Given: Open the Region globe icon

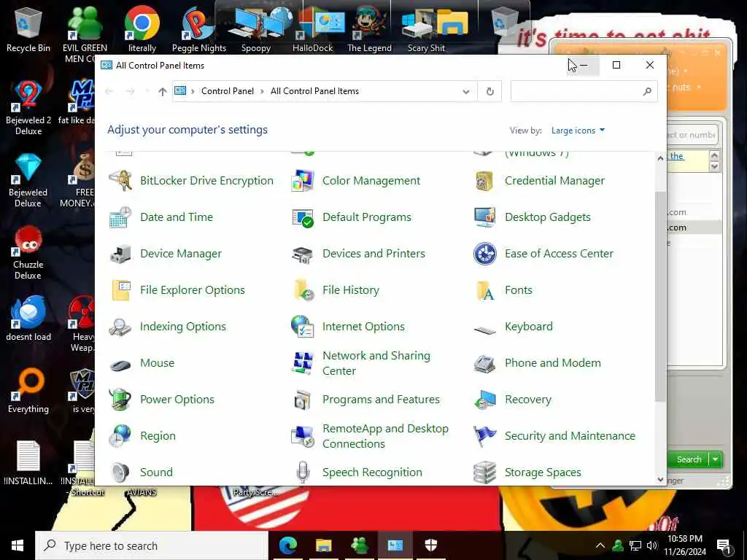Looking at the screenshot, I should (120, 436).
